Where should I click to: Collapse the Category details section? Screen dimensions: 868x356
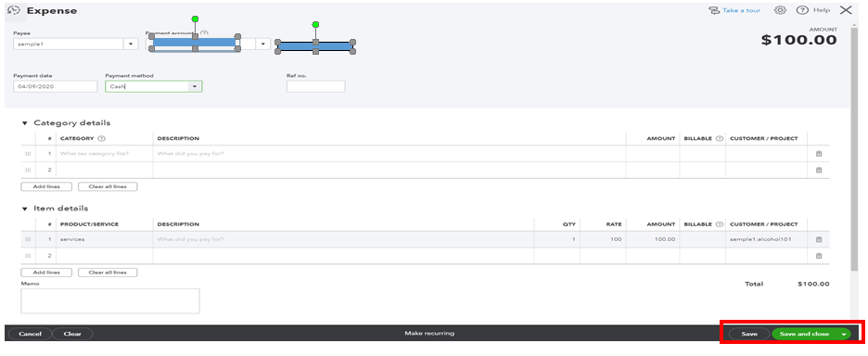click(24, 123)
